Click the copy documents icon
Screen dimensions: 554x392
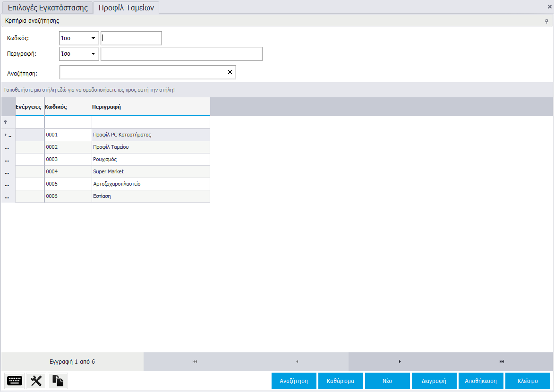[x=58, y=381]
